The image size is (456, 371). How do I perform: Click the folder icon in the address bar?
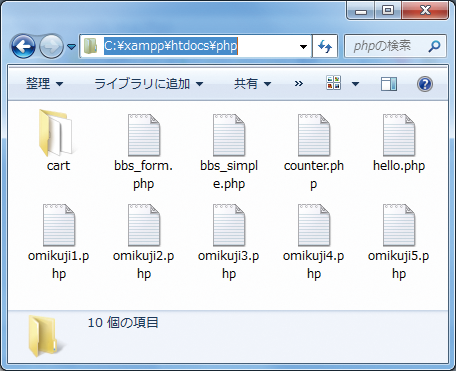click(90, 46)
